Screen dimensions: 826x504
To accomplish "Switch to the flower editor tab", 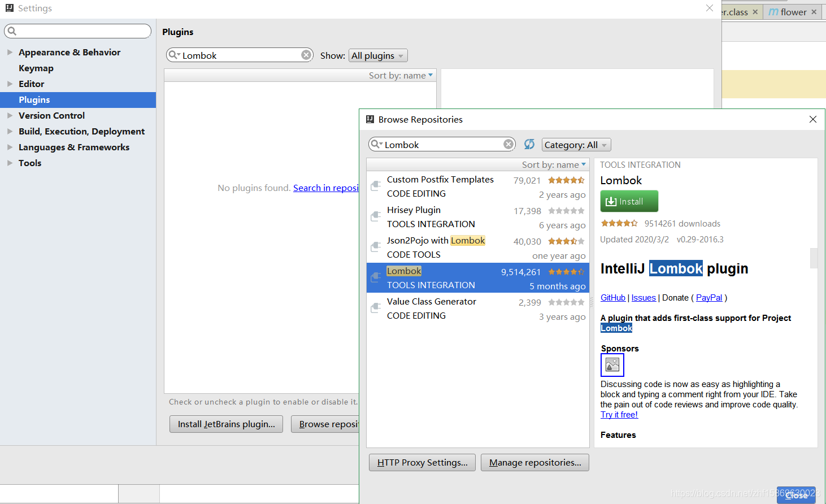I will tap(793, 12).
